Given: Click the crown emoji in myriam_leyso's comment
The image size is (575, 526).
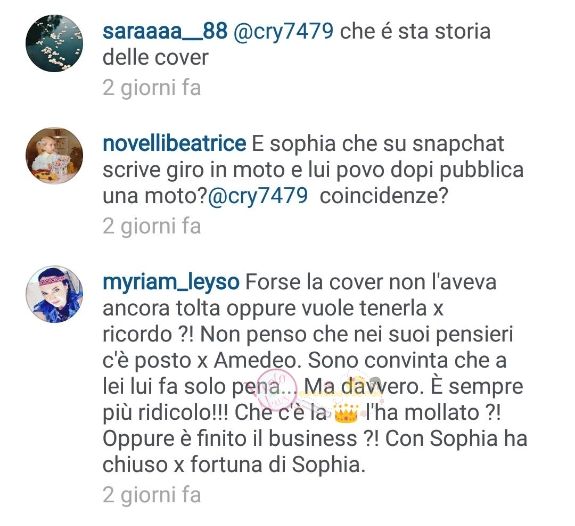Looking at the screenshot, I should [346, 414].
